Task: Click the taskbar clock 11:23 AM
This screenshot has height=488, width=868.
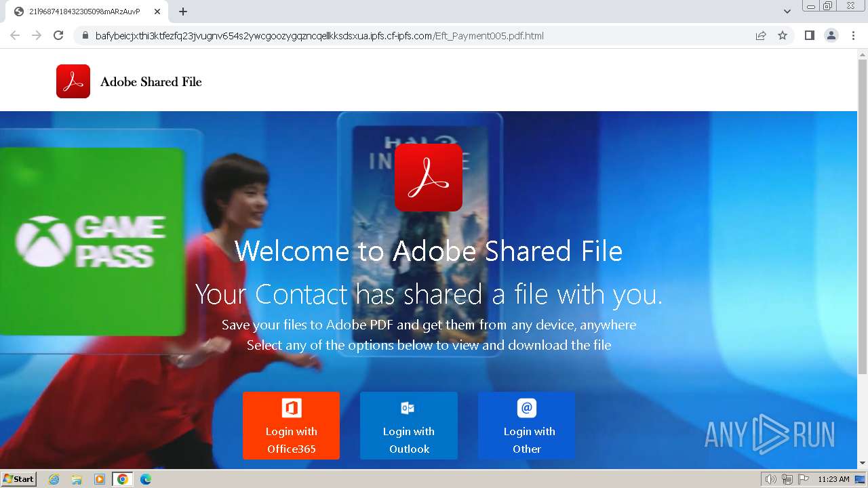Action: coord(833,479)
